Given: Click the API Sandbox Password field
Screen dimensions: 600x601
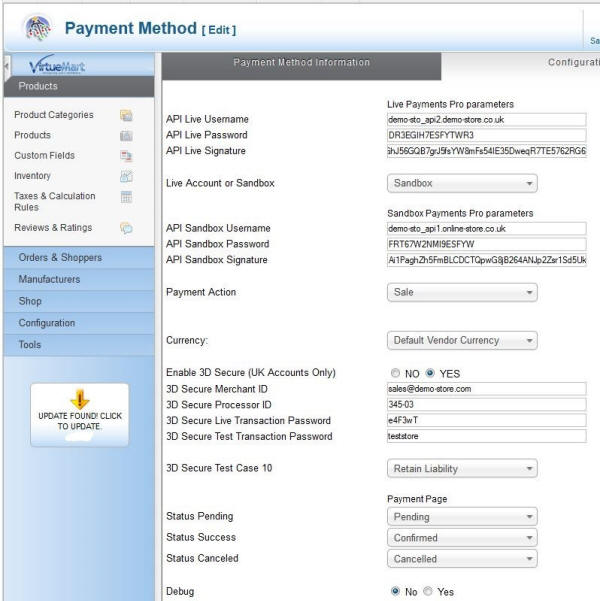Looking at the screenshot, I should click(x=487, y=244).
